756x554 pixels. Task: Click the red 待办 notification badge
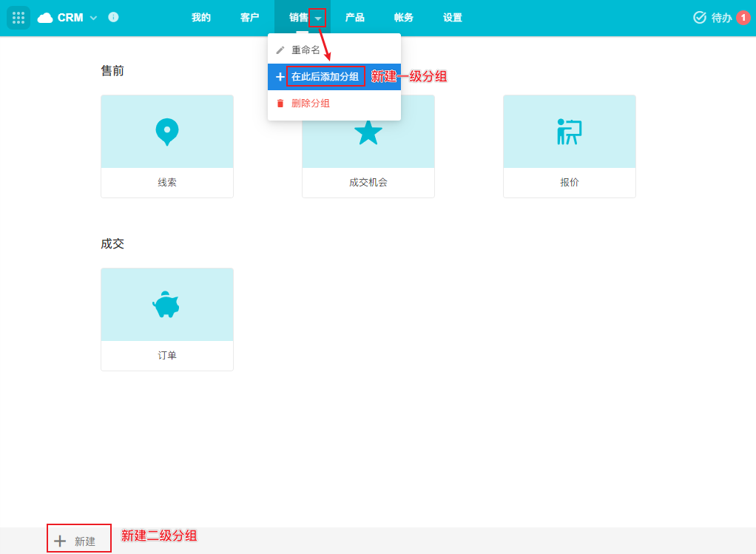coord(743,18)
